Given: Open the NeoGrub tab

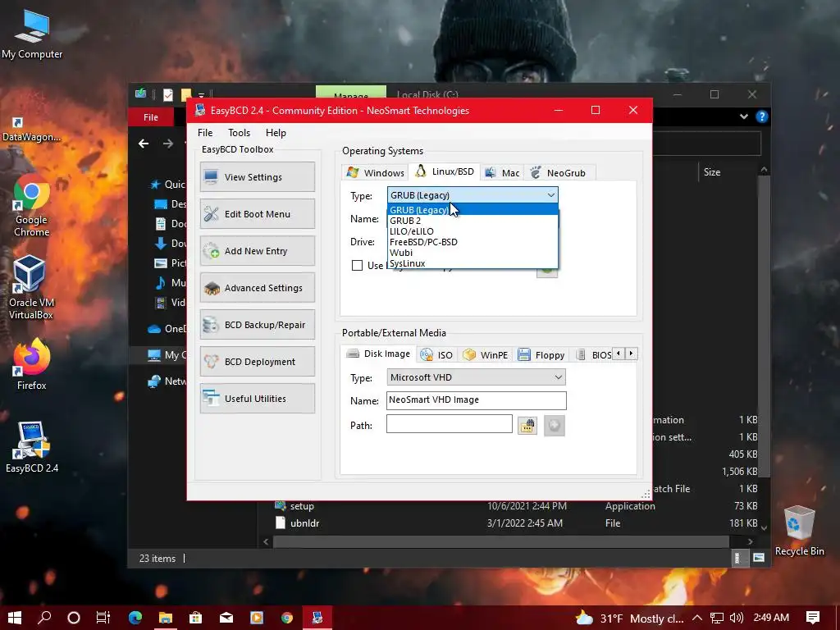Looking at the screenshot, I should coord(558,172).
